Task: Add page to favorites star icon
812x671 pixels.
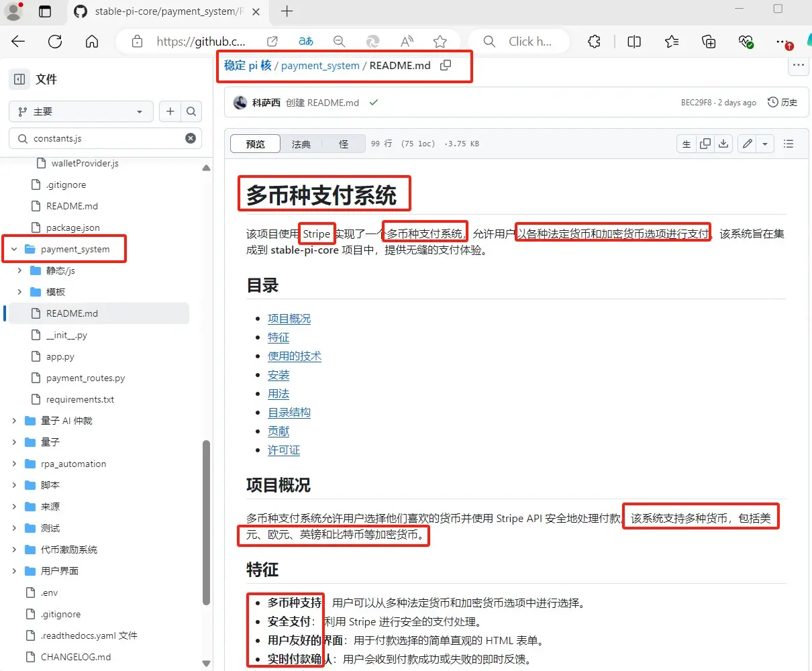Action: 440,42
